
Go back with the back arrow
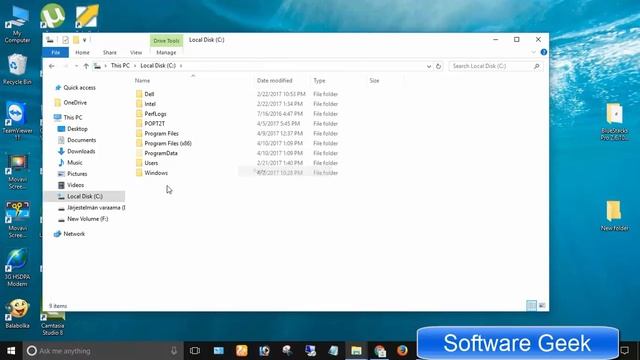coord(51,66)
